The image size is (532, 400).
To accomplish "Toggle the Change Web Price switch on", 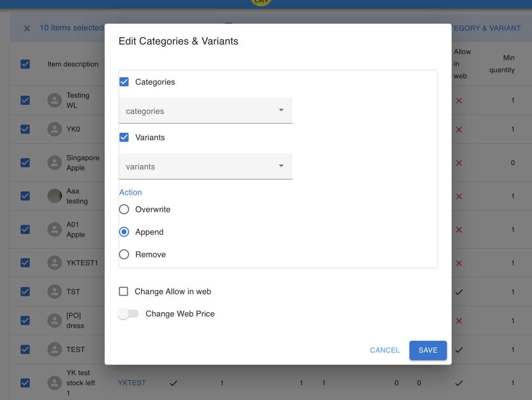I will pos(128,314).
